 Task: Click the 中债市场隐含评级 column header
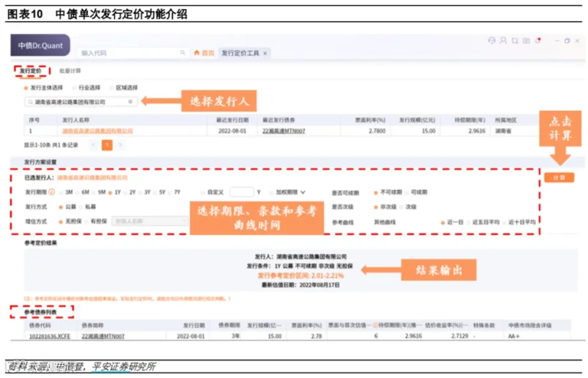pos(530,326)
